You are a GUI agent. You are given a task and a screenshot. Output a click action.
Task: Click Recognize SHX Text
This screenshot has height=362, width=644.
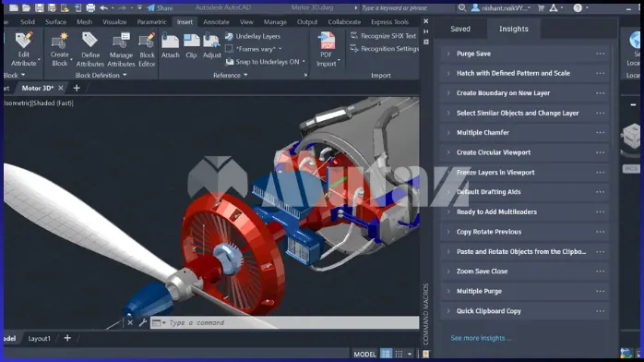pos(383,36)
